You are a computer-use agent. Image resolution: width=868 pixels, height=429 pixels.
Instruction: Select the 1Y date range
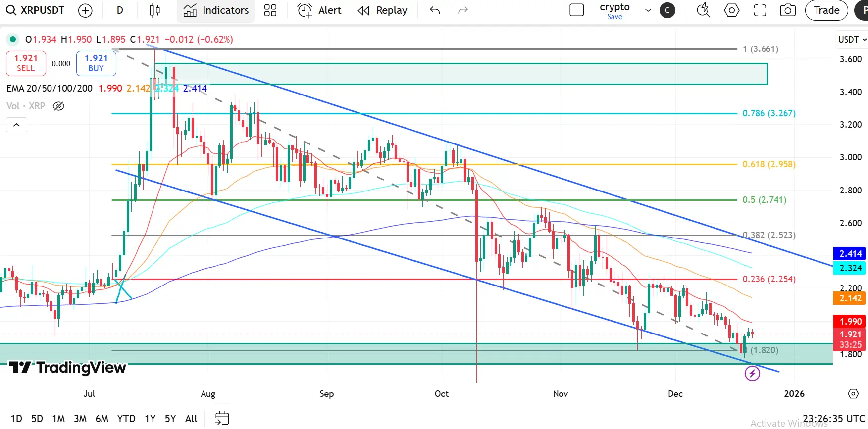(x=150, y=419)
